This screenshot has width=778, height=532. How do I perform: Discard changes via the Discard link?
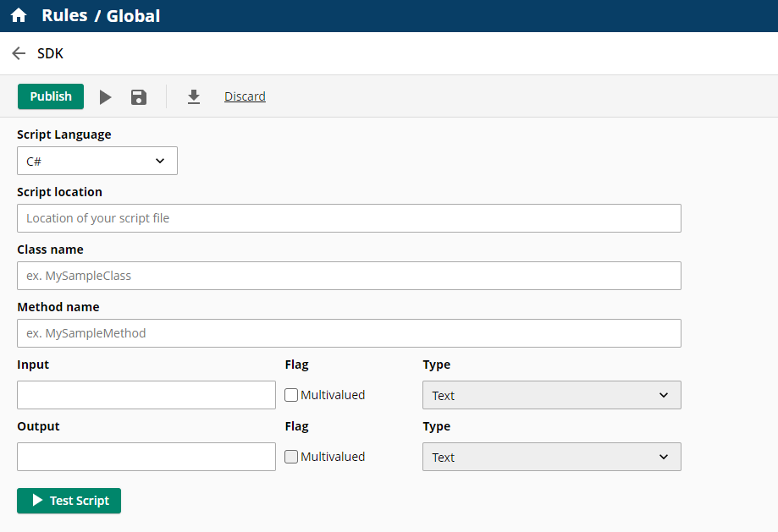[x=245, y=96]
